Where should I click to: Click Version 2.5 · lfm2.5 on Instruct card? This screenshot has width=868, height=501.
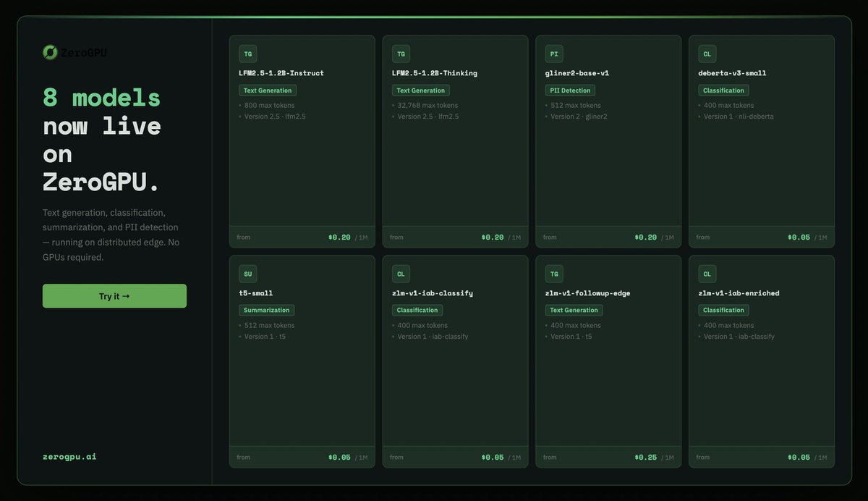click(275, 117)
